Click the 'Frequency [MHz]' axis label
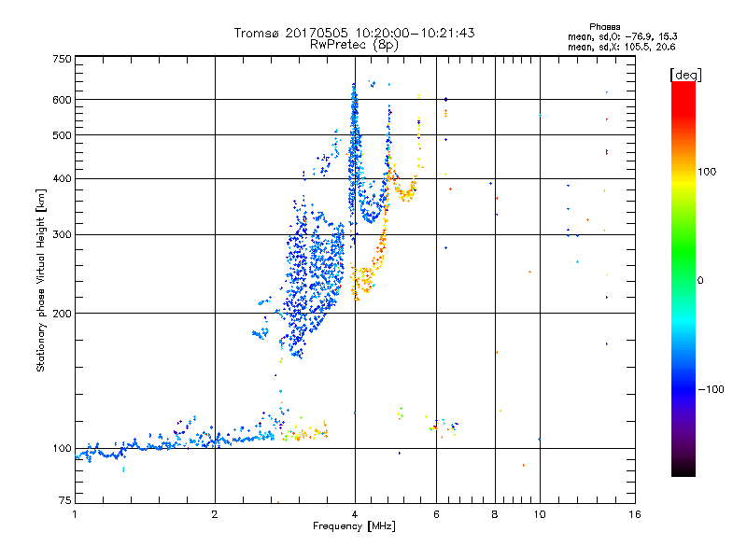Screen dimensions: 747x560 tap(354, 526)
